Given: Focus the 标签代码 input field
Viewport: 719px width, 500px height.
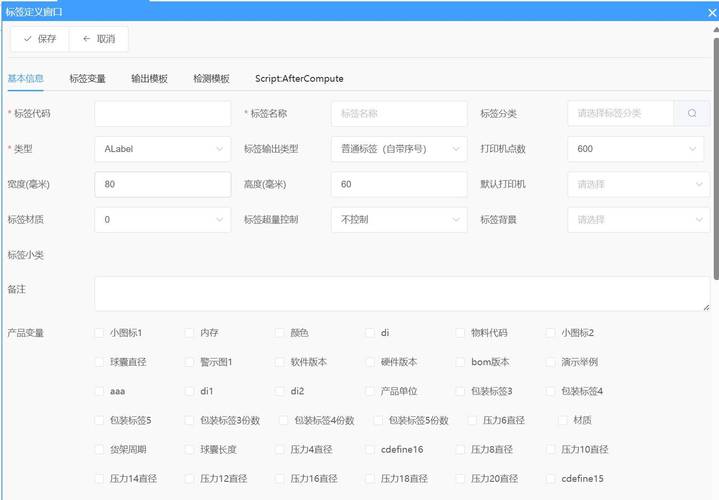Looking at the screenshot, I should coord(163,113).
